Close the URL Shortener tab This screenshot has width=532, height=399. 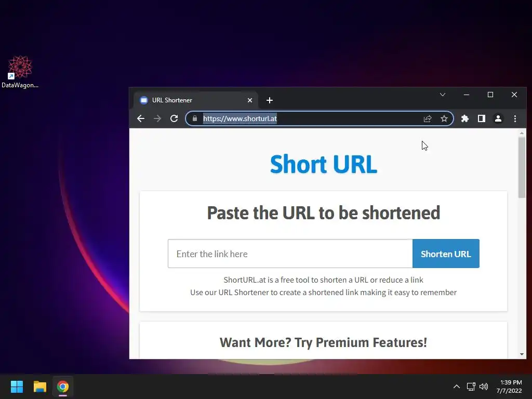pyautogui.click(x=250, y=100)
